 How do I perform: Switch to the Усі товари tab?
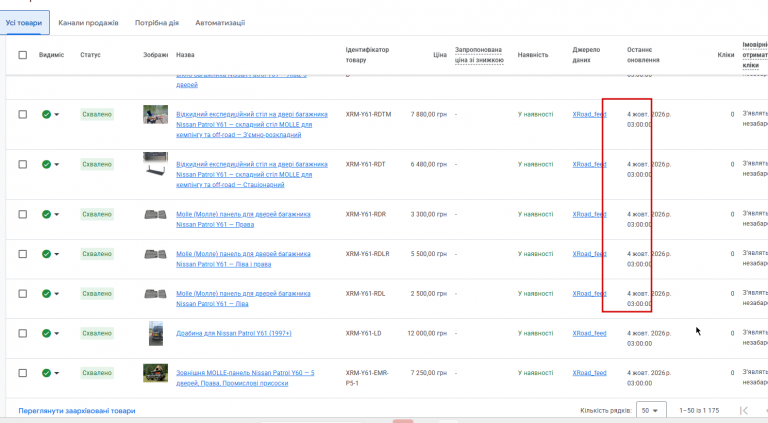click(x=24, y=23)
